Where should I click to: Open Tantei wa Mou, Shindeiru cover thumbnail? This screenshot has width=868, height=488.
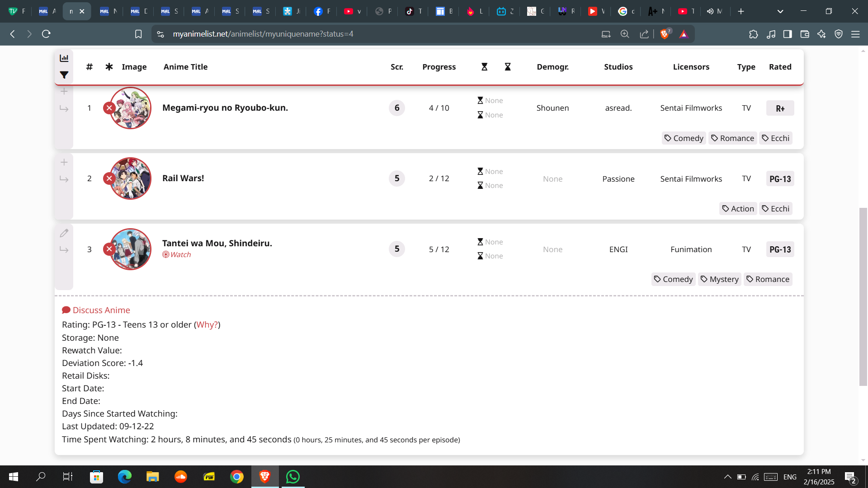(131, 249)
